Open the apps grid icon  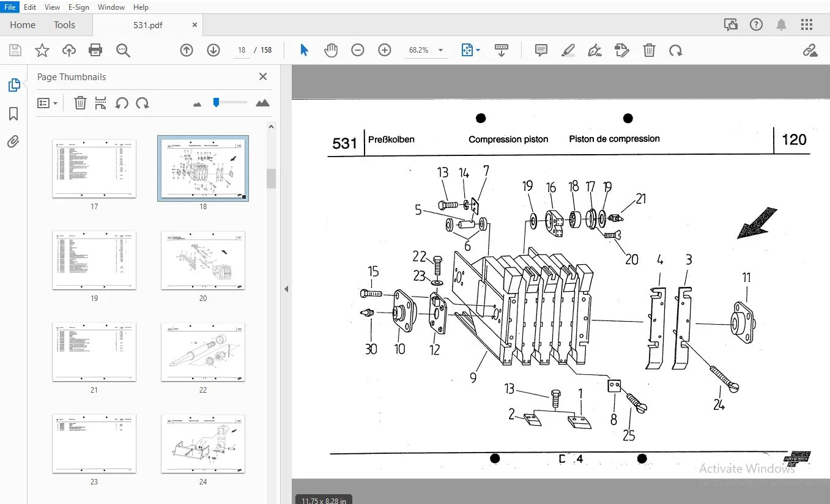tap(807, 24)
